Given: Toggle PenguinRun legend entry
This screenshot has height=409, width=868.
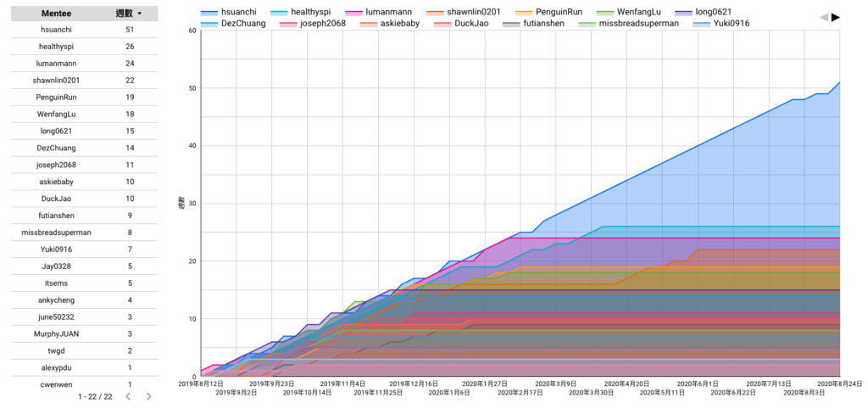Looking at the screenshot, I should click(x=548, y=12).
